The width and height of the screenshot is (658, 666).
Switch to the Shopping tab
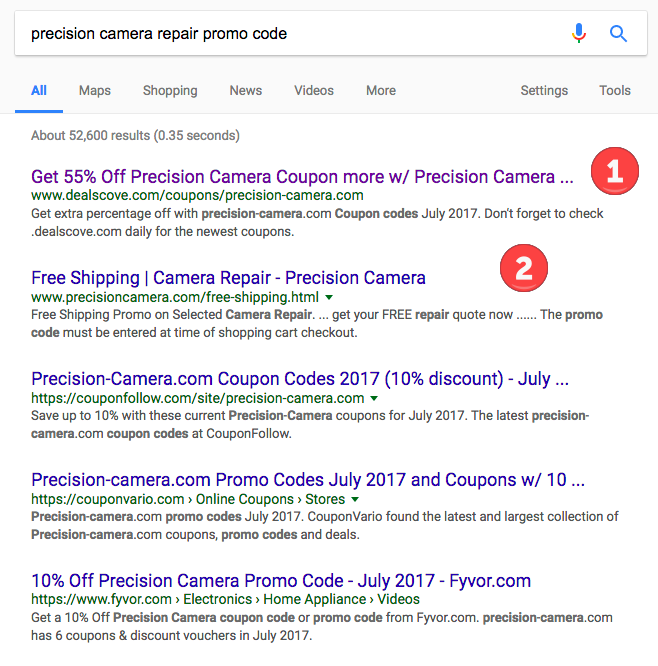(x=170, y=90)
